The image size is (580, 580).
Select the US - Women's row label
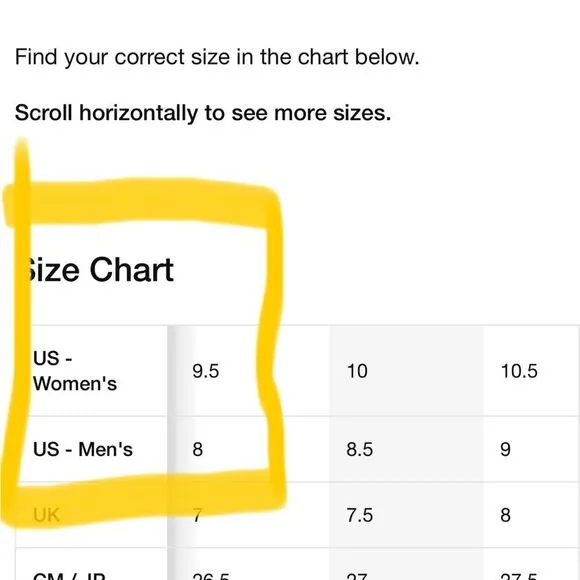(75, 371)
